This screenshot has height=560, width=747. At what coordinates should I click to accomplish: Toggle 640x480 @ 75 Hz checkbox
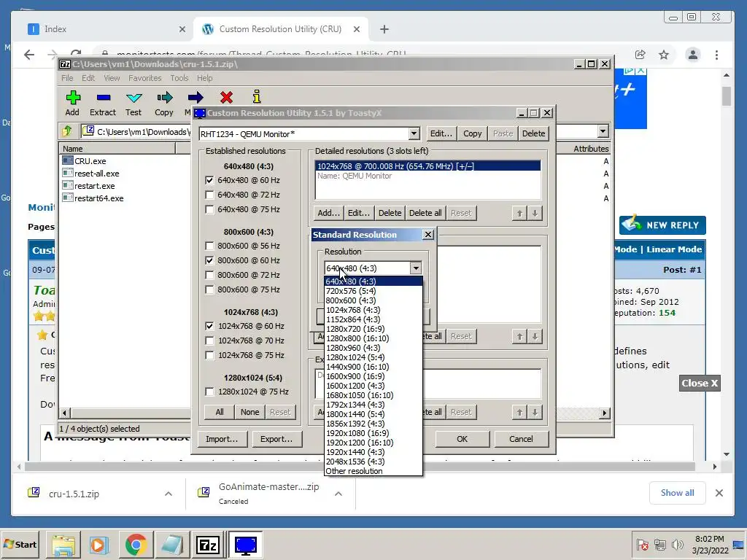(x=209, y=209)
